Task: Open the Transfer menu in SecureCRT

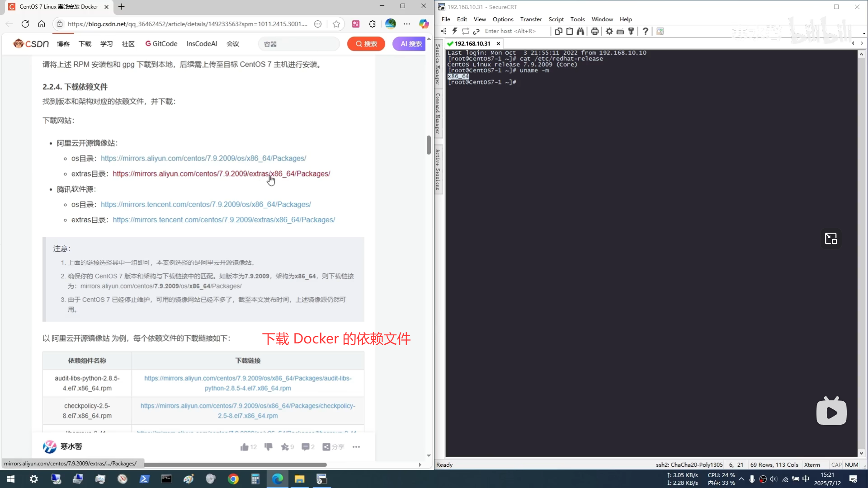Action: click(531, 19)
